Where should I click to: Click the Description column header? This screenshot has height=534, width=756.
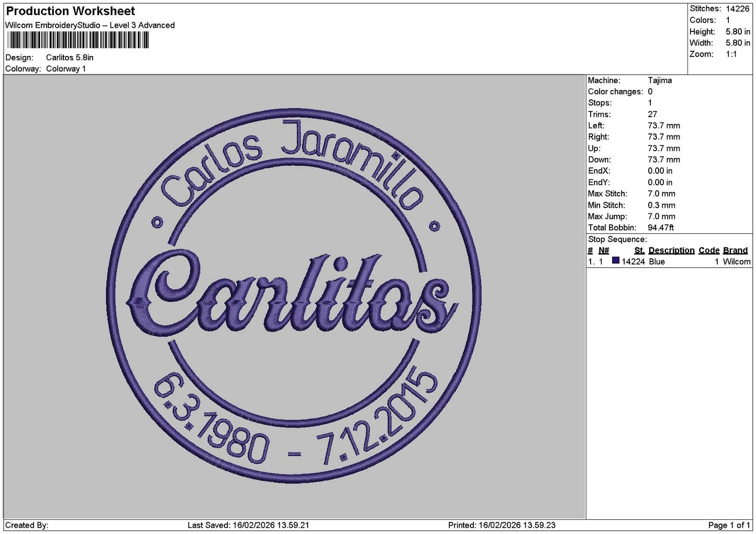671,251
